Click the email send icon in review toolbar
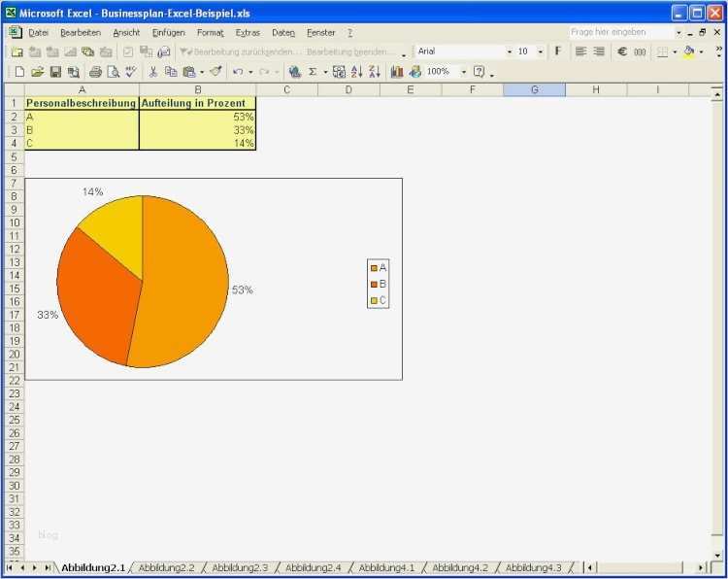Image resolution: width=728 pixels, height=579 pixels. pos(164,51)
